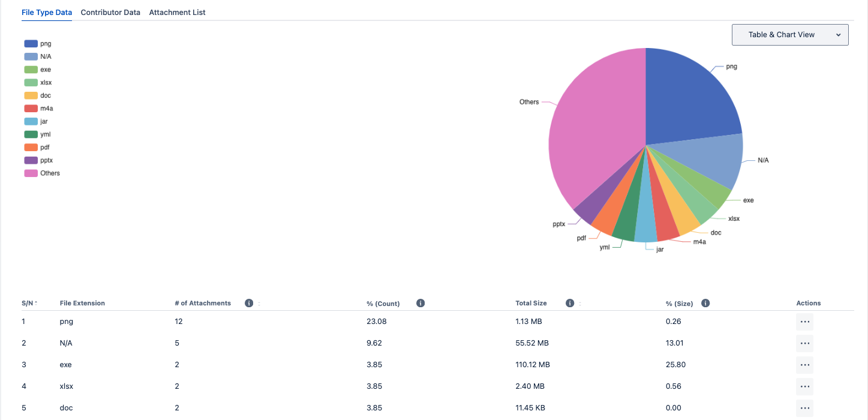Click info icon next to Total Size
Screen dimensions: 868x420
click(570, 304)
